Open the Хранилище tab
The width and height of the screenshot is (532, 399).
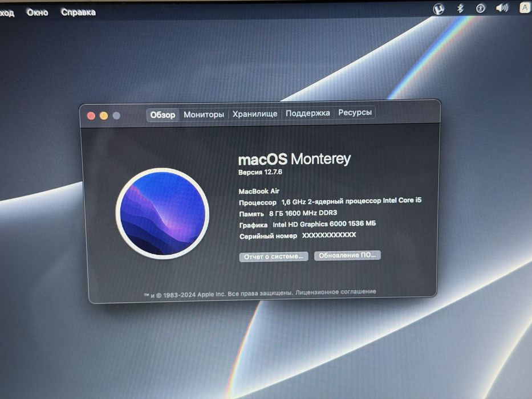254,114
